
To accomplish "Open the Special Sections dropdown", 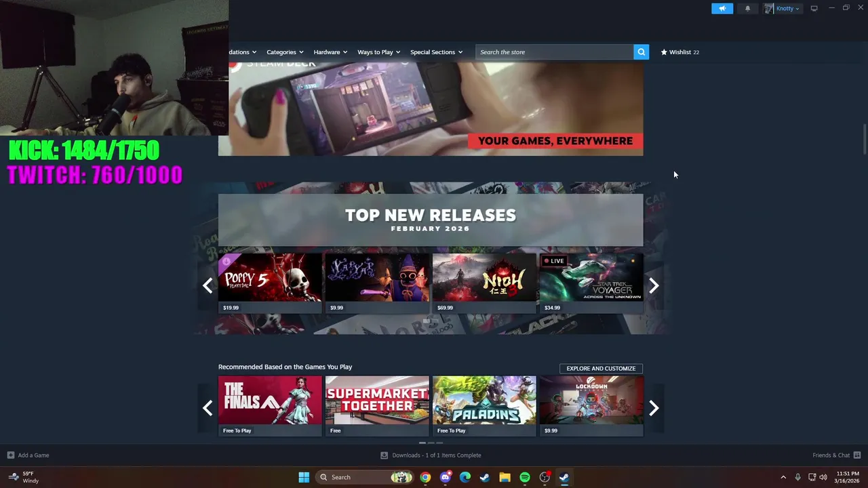I will pyautogui.click(x=436, y=52).
